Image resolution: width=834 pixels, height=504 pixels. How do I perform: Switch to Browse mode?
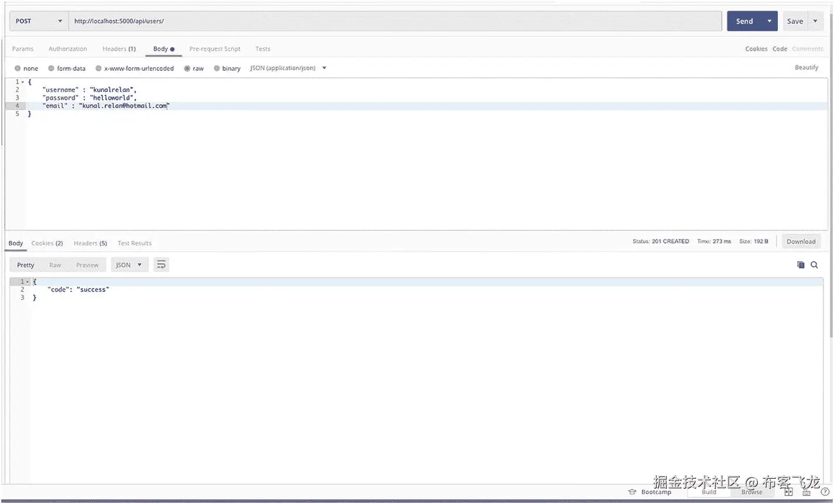752,492
